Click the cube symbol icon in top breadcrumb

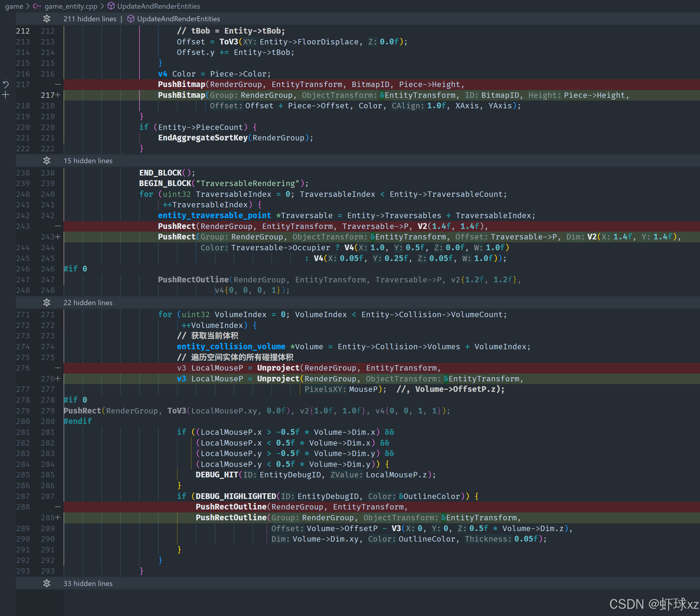point(111,6)
